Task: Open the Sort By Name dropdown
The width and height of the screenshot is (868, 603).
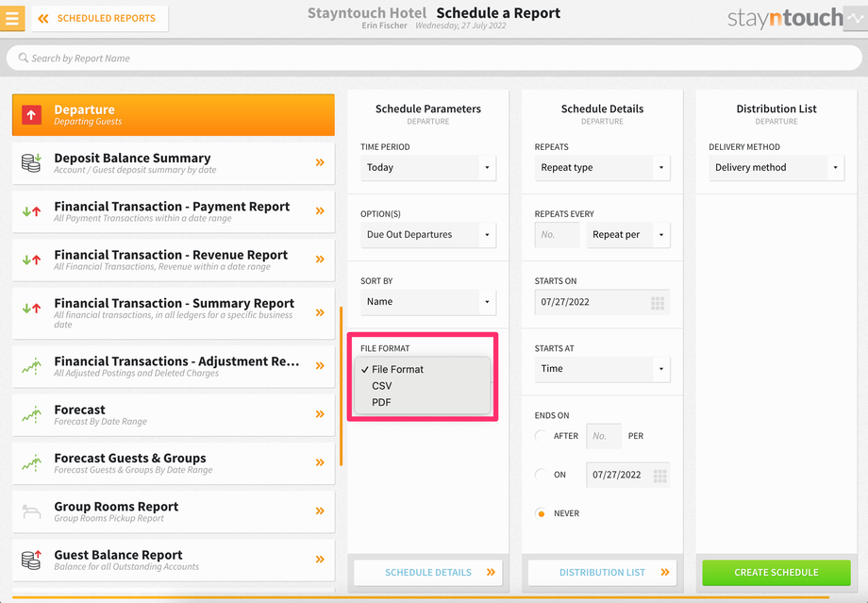Action: pos(428,302)
